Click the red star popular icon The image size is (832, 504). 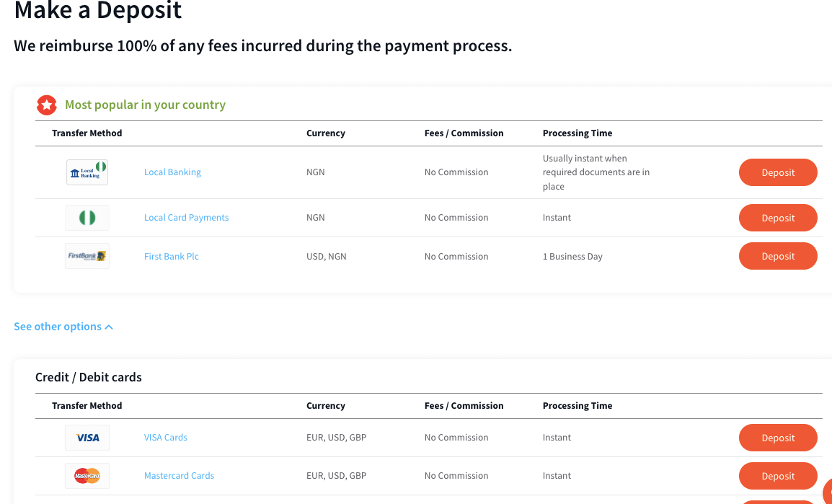click(47, 105)
